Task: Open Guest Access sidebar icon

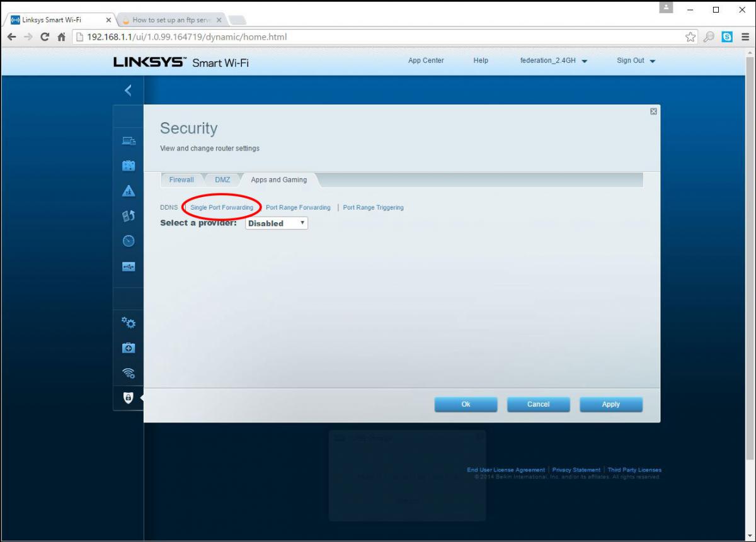Action: [x=129, y=166]
